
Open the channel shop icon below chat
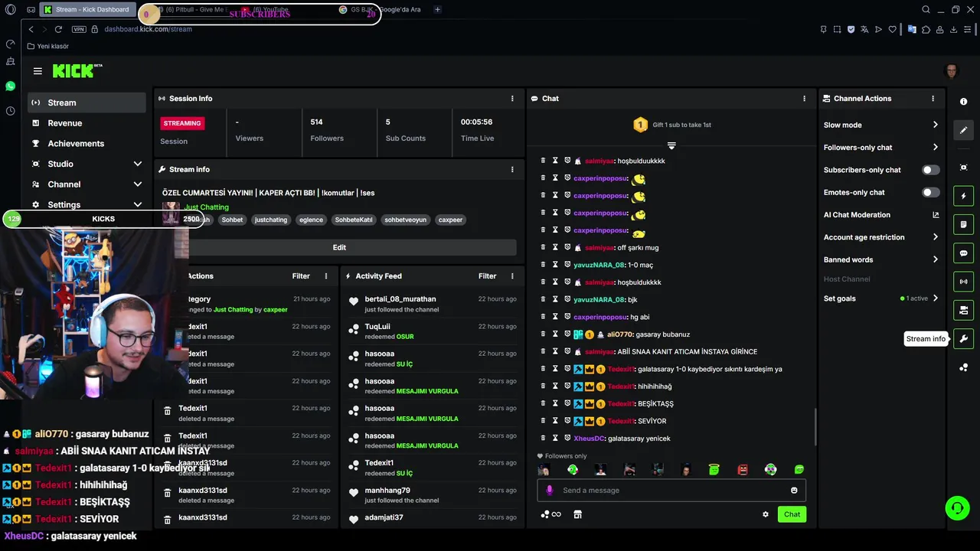[x=577, y=514]
